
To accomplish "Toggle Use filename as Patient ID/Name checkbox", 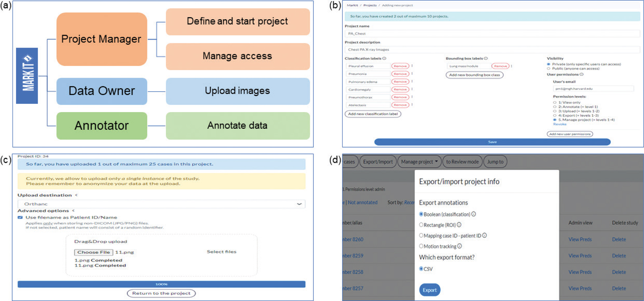I will [x=20, y=217].
